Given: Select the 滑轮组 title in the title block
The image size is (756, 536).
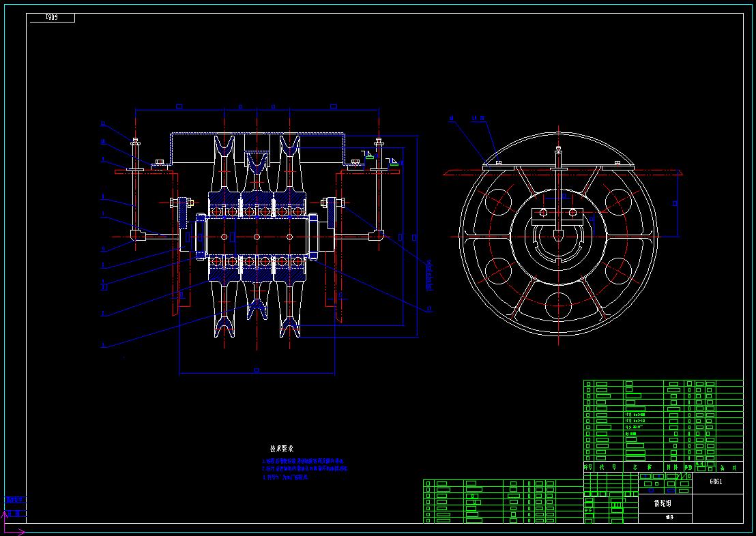Looking at the screenshot, I should tap(663, 503).
